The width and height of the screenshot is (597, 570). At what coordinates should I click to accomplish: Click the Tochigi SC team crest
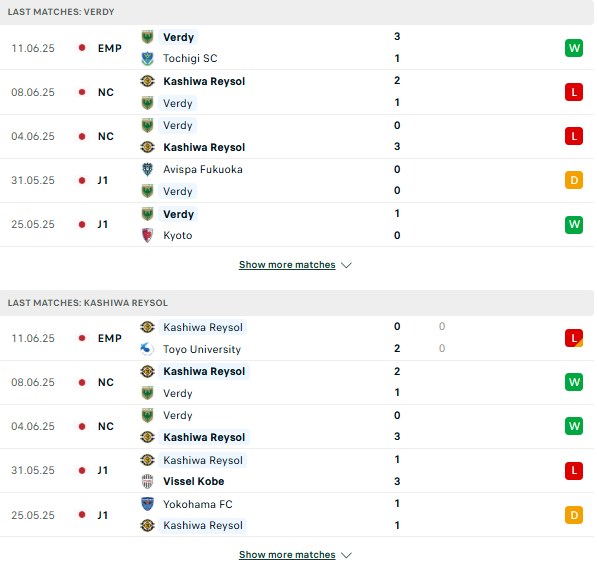147,59
